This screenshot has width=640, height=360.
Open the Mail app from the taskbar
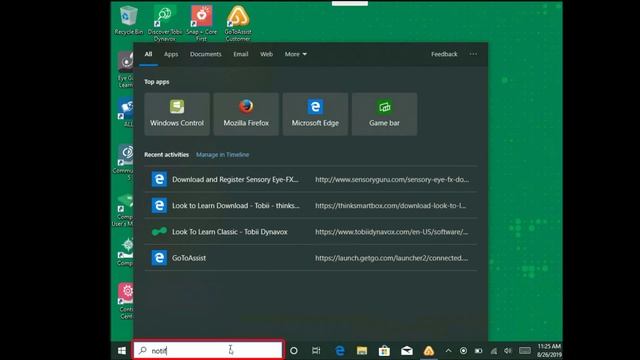pos(407,351)
